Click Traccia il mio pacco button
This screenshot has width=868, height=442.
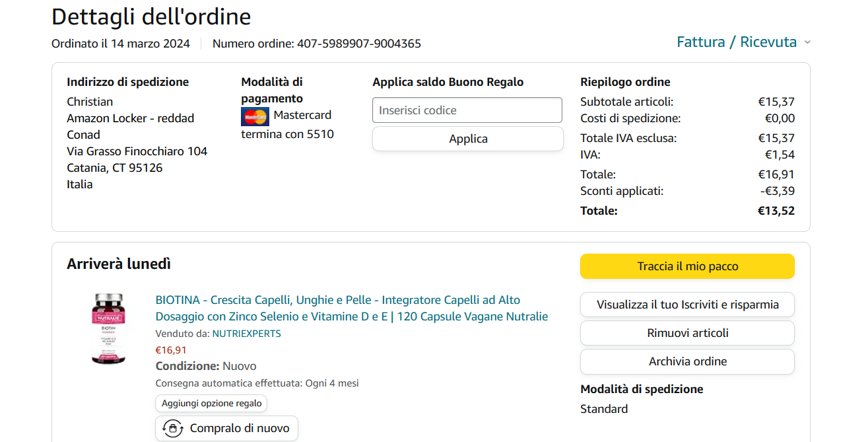point(687,266)
